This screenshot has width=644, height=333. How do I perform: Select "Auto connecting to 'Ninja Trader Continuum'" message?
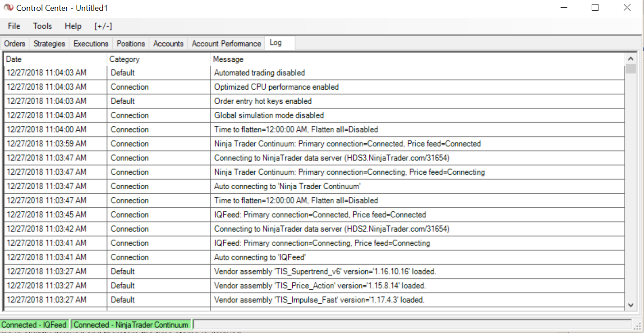click(x=288, y=186)
